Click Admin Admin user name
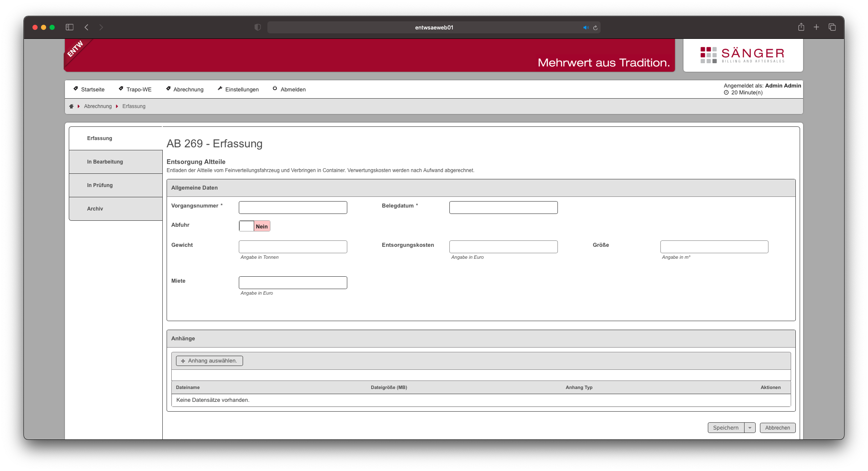The width and height of the screenshot is (868, 471). [x=783, y=86]
